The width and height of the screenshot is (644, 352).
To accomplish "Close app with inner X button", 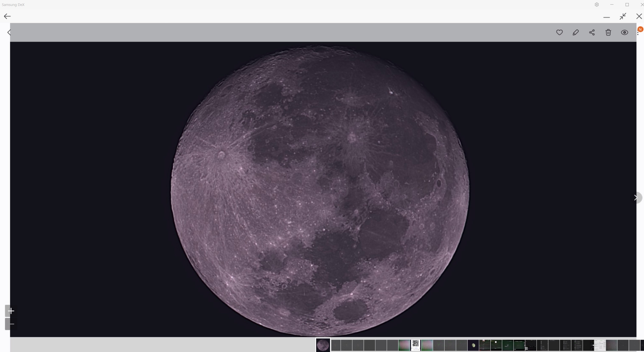I will (639, 17).
